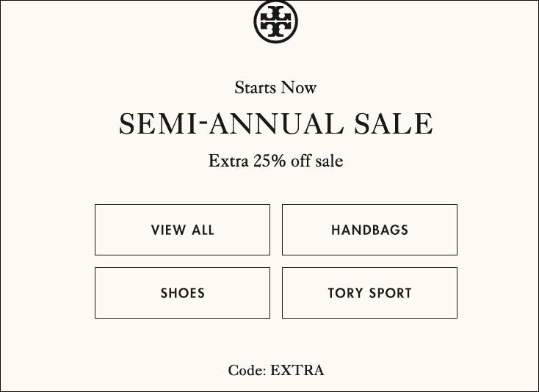
Task: Select the HANDBAGS category button
Action: click(369, 230)
